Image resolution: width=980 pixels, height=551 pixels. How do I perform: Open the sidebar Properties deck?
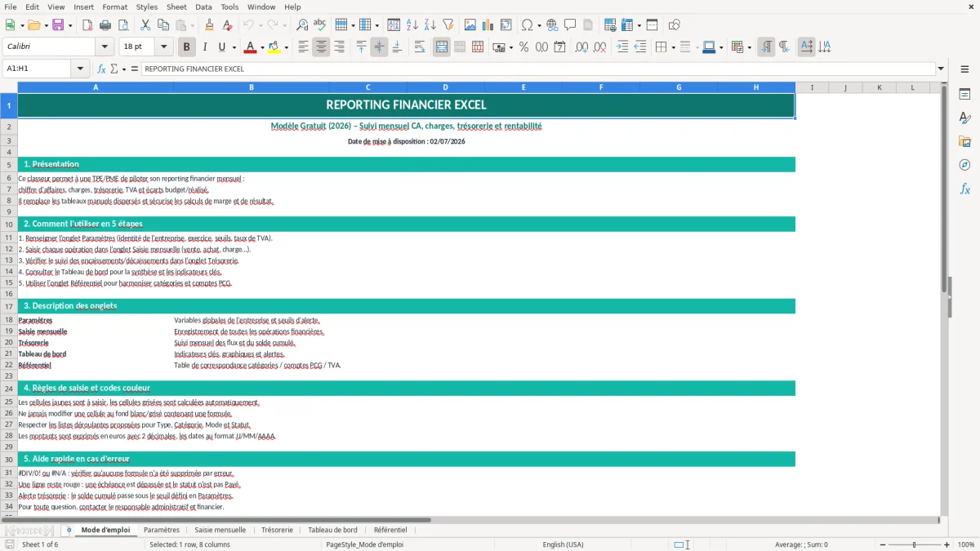click(x=964, y=95)
